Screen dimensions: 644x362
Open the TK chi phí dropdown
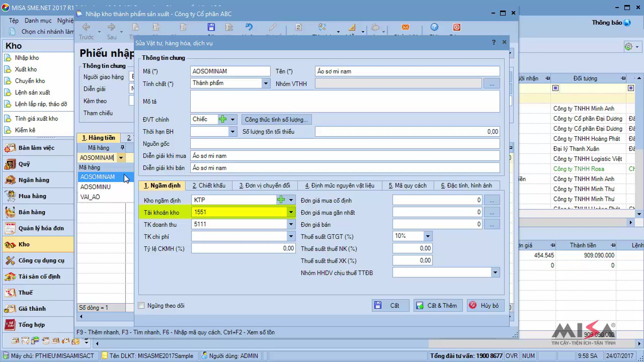point(291,236)
